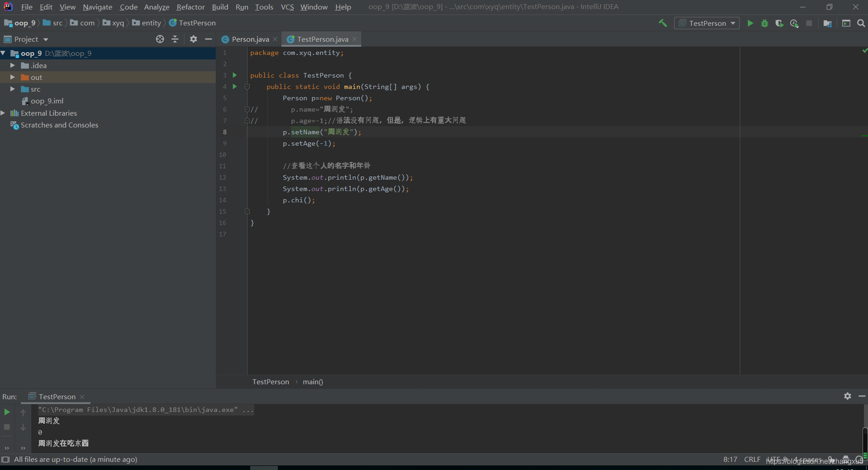Screen dimensions: 868x470
Task: Expand the out folder
Action: click(13, 77)
